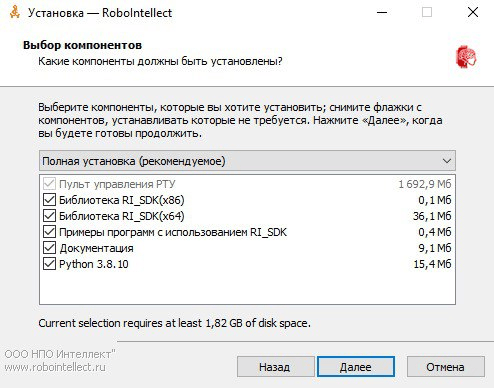Click the Выбор компонентов heading

(82, 45)
